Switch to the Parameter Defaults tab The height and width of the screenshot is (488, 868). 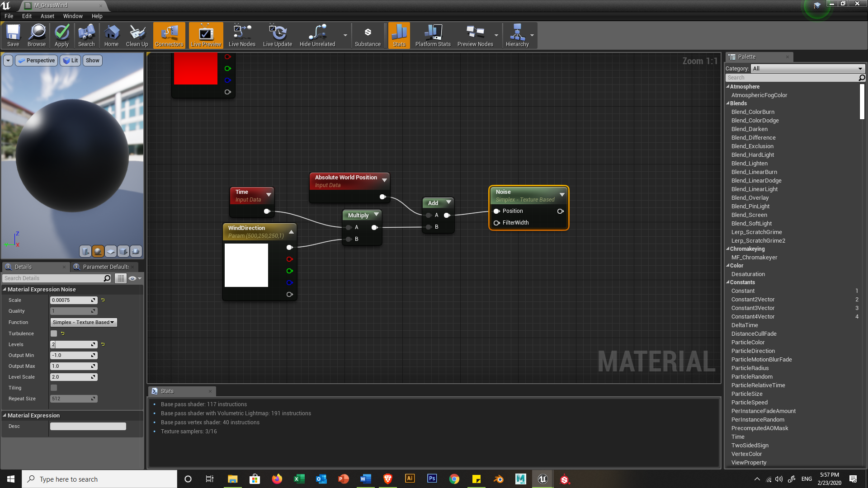tap(105, 267)
